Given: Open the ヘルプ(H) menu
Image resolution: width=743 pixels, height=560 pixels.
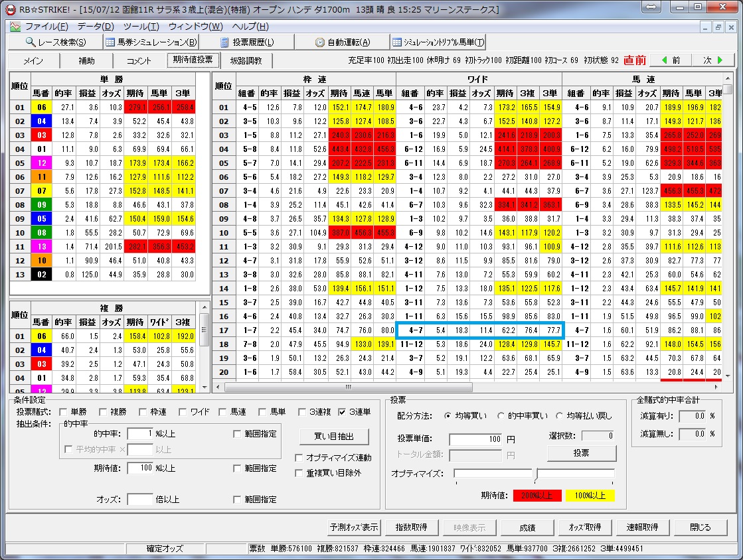Looking at the screenshot, I should [250, 27].
